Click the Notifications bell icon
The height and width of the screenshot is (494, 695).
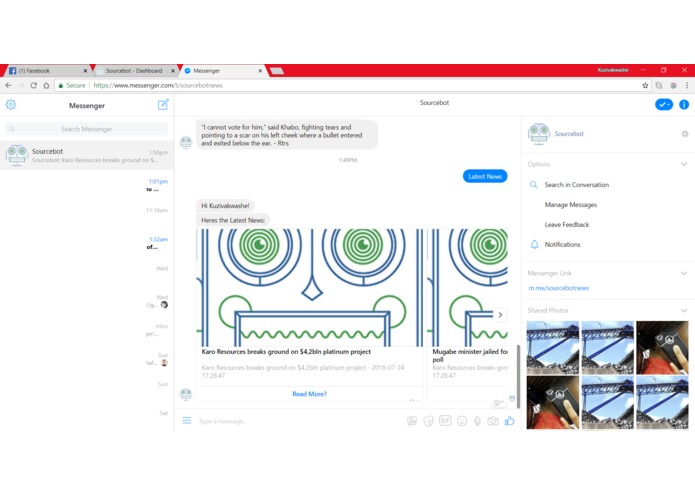pyautogui.click(x=535, y=245)
